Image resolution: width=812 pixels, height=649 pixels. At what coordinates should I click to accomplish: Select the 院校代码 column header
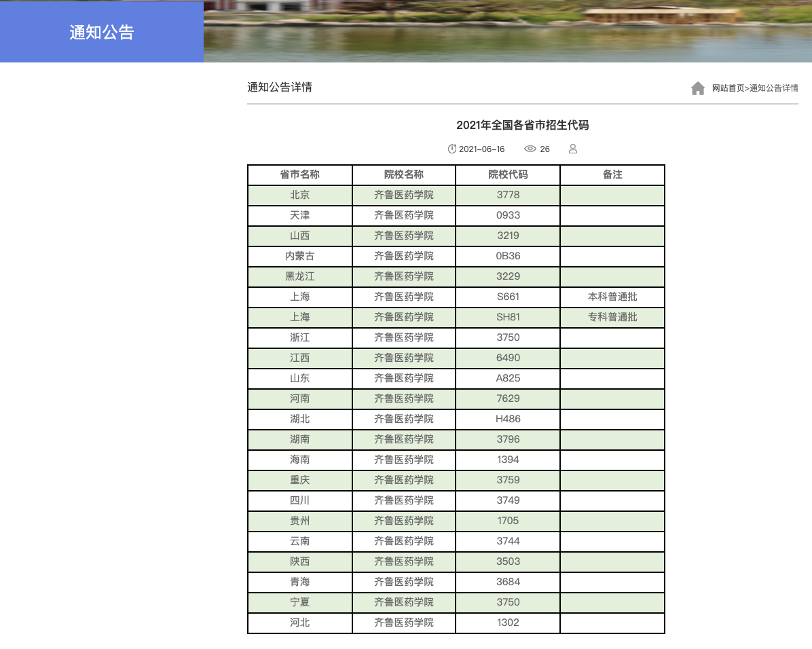[508, 174]
